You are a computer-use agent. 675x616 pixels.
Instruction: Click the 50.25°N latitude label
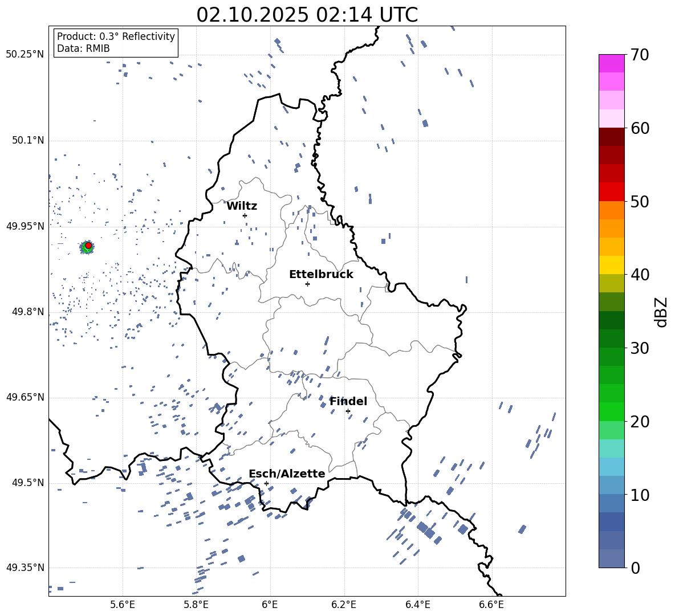(25, 55)
